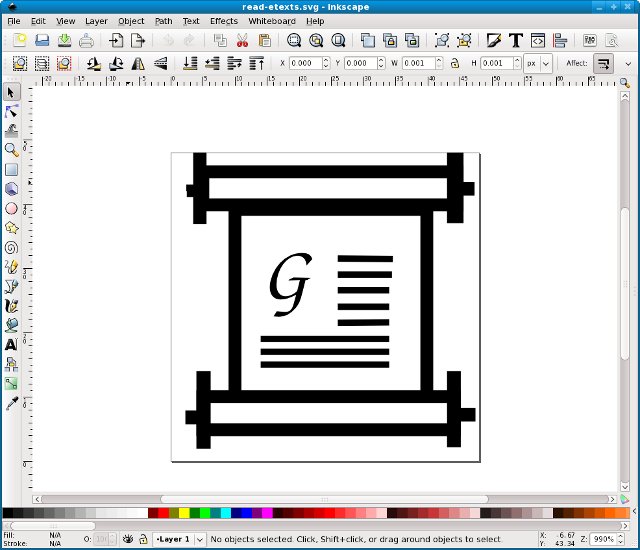Select the Spiral tool
Viewport: 640px width, 550px height.
(x=11, y=247)
